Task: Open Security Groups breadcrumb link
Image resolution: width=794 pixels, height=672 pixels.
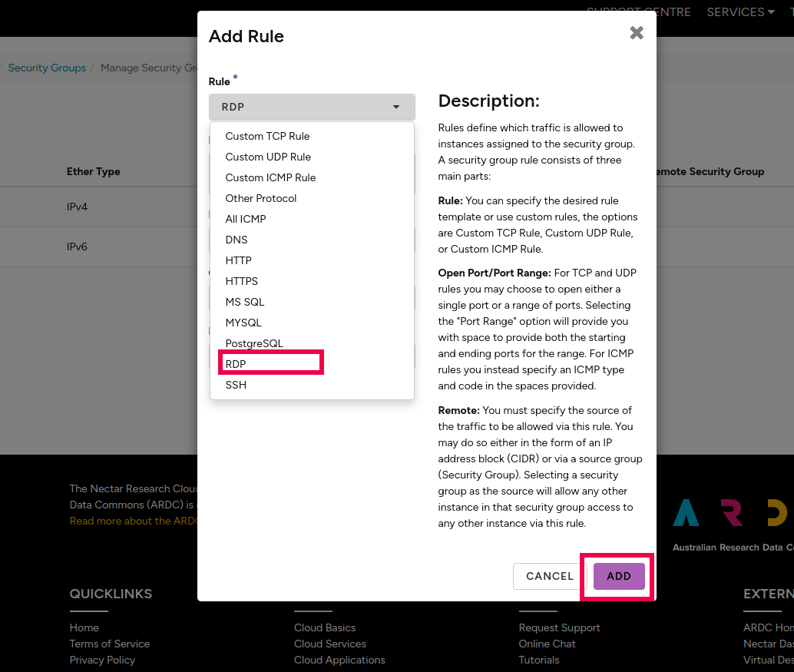Action: click(47, 68)
